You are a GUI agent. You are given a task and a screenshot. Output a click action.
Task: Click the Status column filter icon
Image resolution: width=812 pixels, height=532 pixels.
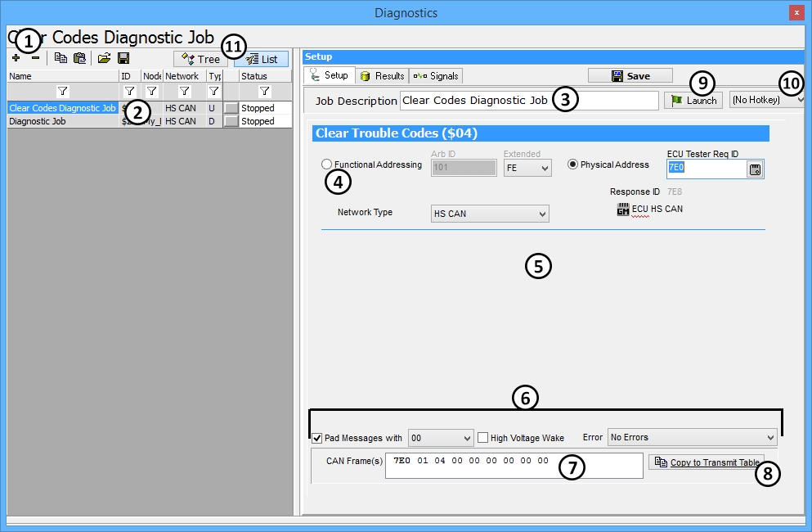264,91
